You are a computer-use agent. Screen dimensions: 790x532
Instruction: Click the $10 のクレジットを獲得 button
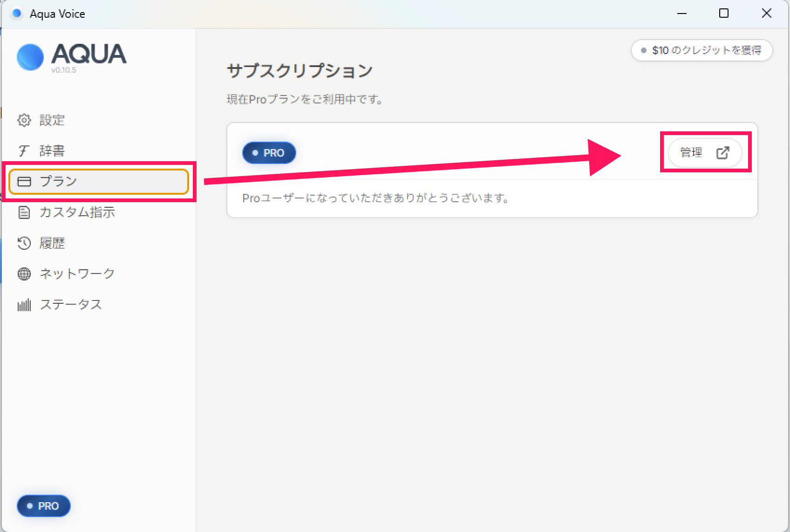click(x=701, y=50)
